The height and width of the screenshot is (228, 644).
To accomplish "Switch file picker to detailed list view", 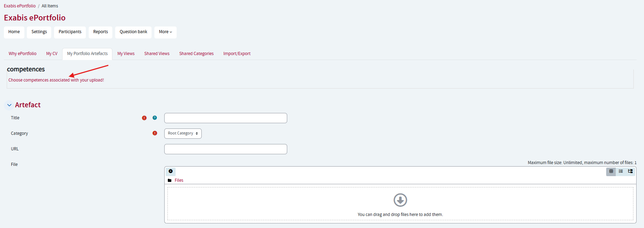I will (621, 171).
